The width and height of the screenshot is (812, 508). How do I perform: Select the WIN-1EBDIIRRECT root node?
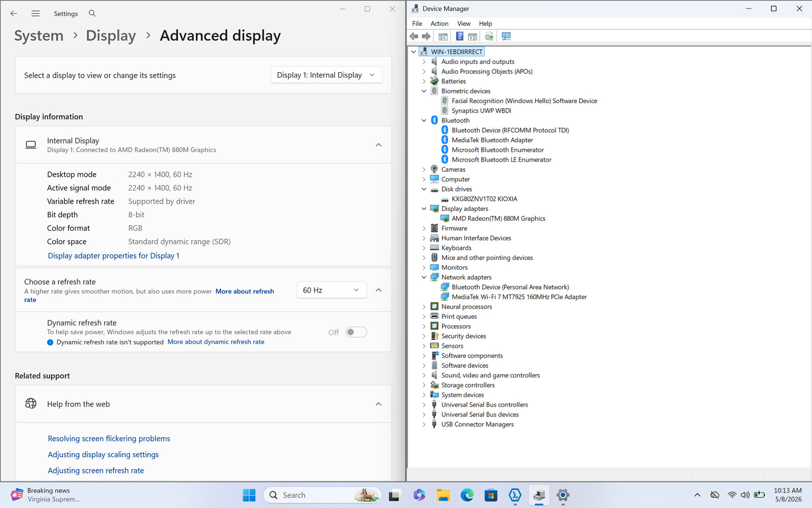point(457,52)
